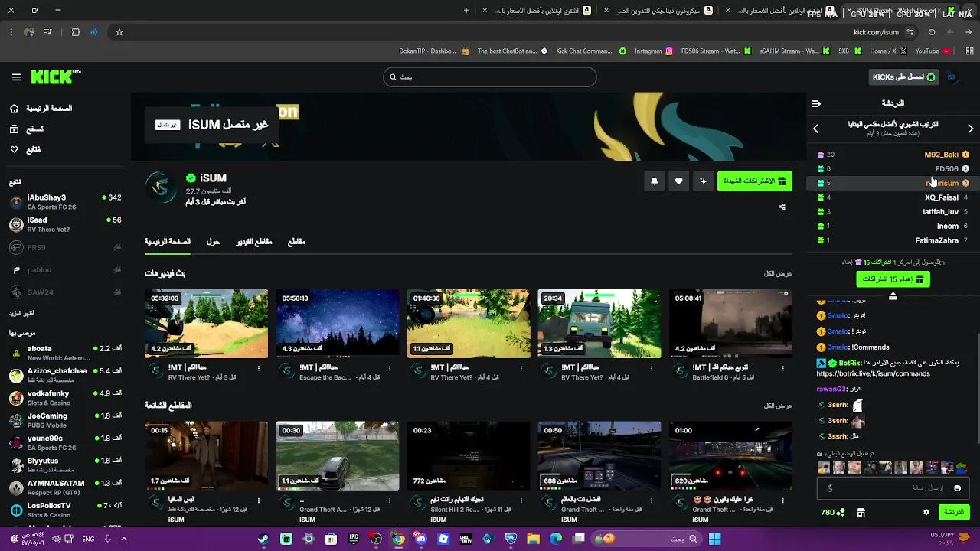Screen dimensions: 980x551
Task: Click the bookmark star in address bar
Action: tap(119, 32)
